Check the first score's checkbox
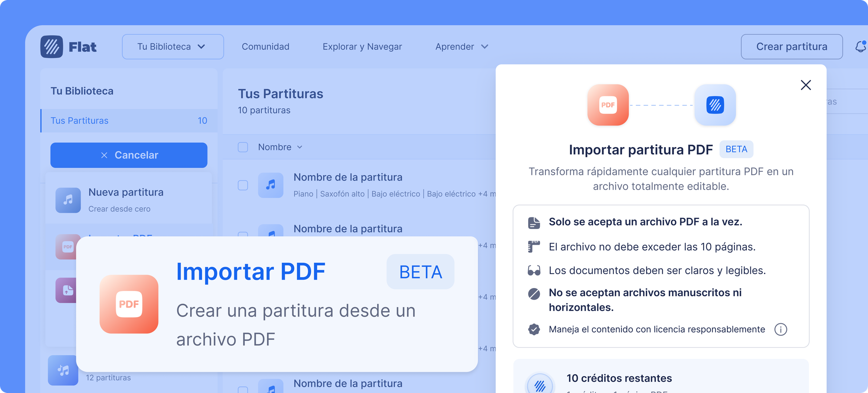Viewport: 868px width, 393px height. (243, 185)
